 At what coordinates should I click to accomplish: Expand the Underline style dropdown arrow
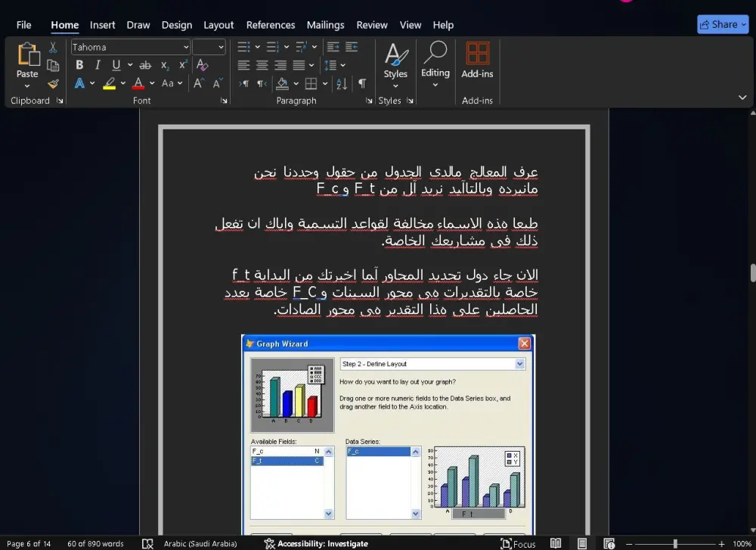[129, 65]
